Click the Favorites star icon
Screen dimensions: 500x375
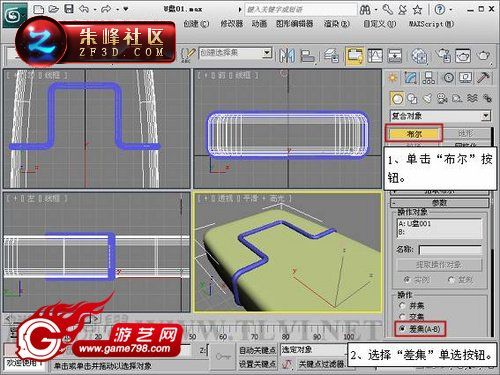click(x=417, y=10)
